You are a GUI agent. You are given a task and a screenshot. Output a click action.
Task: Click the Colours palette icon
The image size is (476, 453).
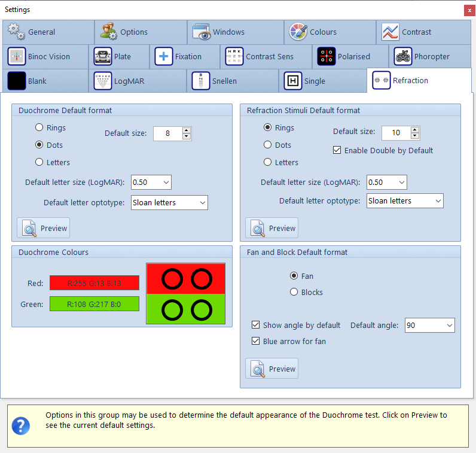(298, 32)
